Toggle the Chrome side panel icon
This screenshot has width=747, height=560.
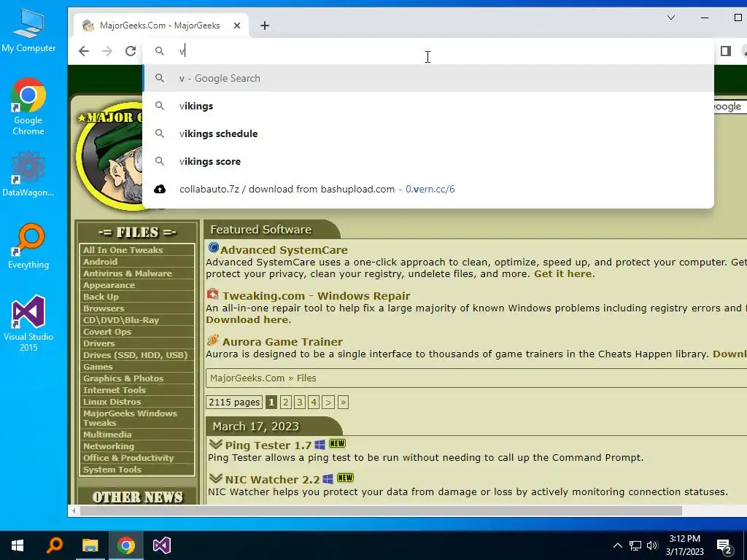(x=726, y=51)
